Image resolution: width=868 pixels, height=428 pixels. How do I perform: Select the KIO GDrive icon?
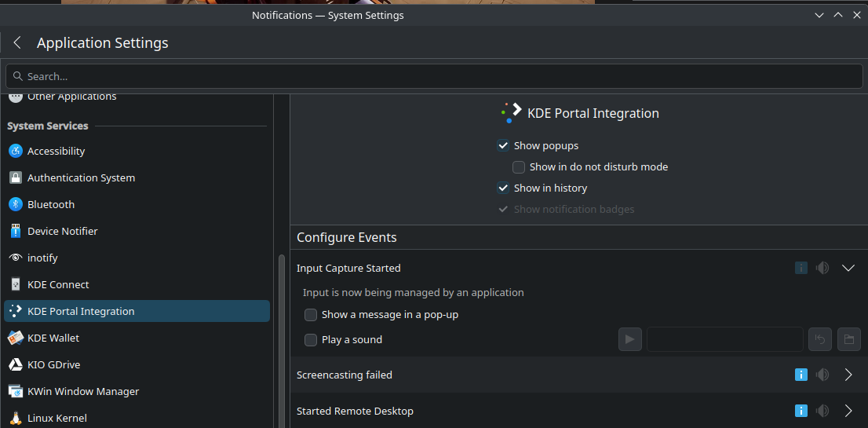click(15, 364)
